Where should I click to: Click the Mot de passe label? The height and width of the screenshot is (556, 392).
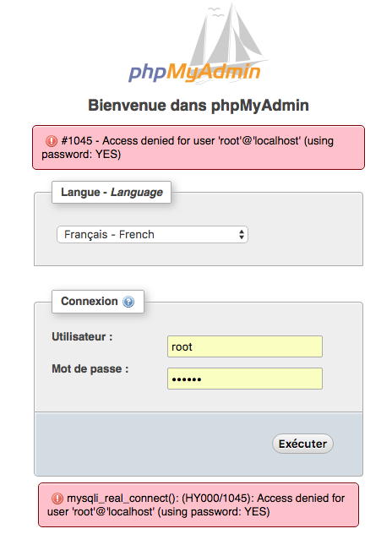coord(90,368)
